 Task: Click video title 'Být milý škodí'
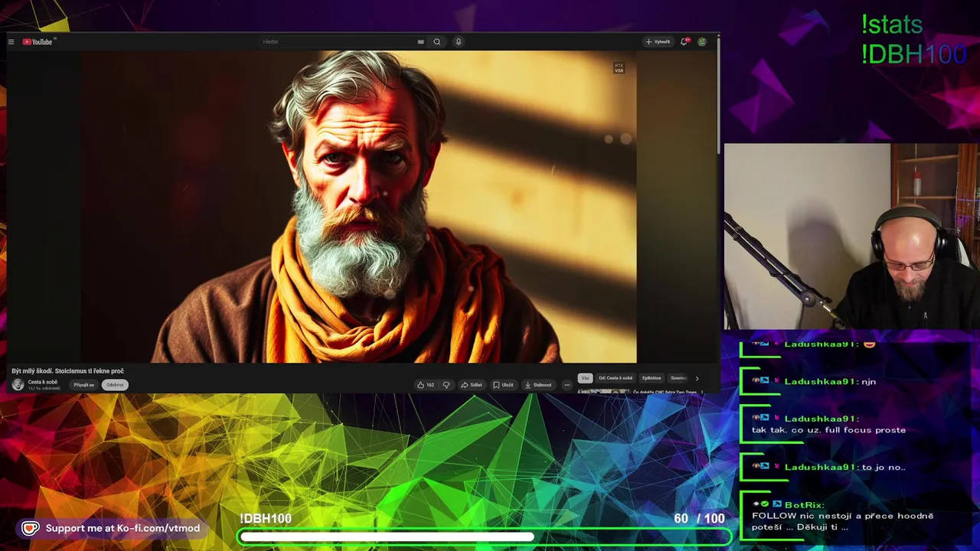pyautogui.click(x=67, y=371)
